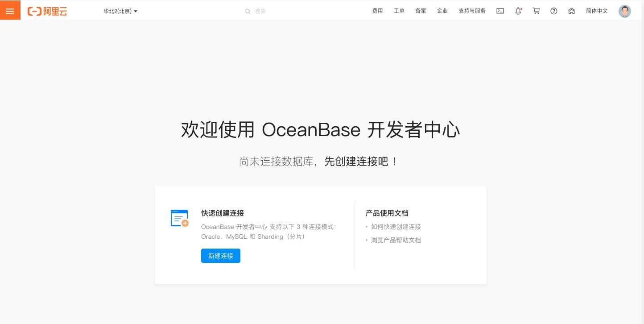Open the shopping cart icon
Viewport: 644px width, 324px height.
click(536, 11)
